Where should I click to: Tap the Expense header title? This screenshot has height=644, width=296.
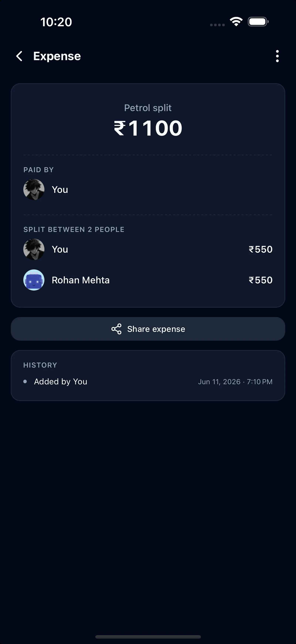57,56
